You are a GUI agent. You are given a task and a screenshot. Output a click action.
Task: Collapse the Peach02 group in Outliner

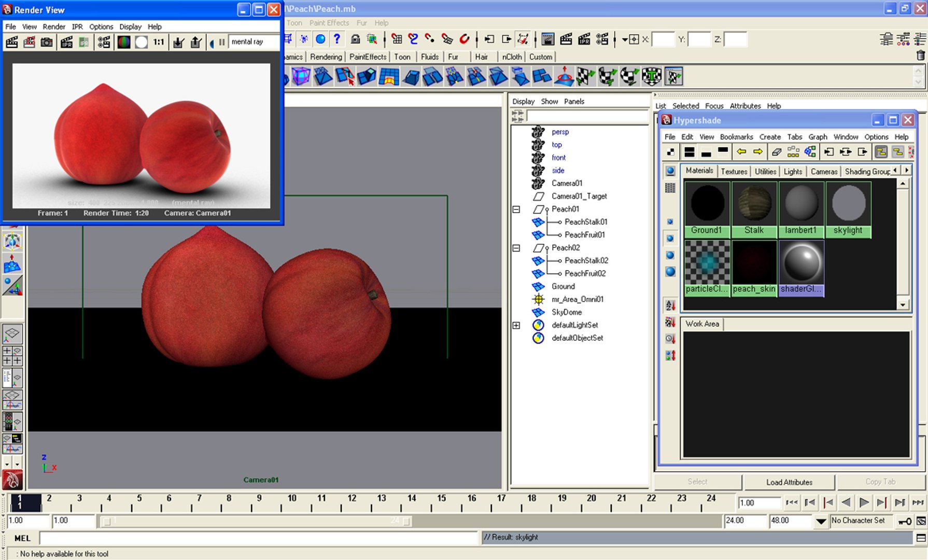(x=516, y=248)
